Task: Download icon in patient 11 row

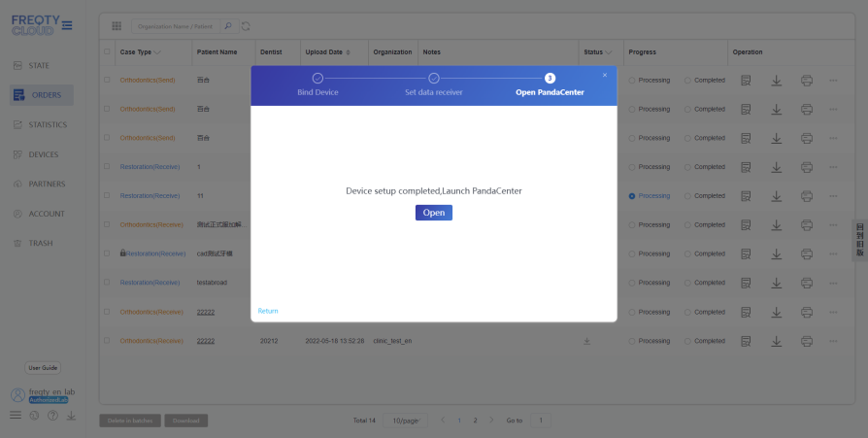Action: (776, 196)
